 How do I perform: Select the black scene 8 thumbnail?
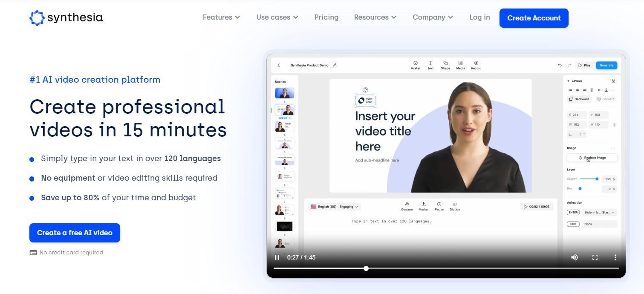(285, 226)
